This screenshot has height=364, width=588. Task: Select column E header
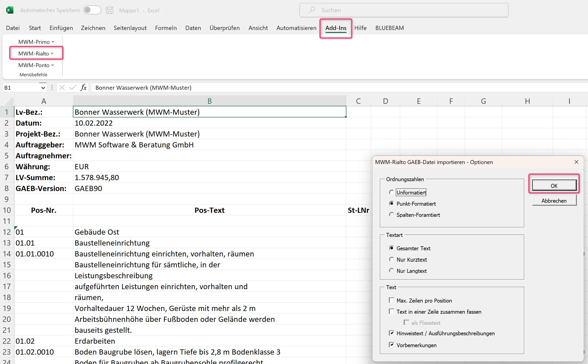419,101
